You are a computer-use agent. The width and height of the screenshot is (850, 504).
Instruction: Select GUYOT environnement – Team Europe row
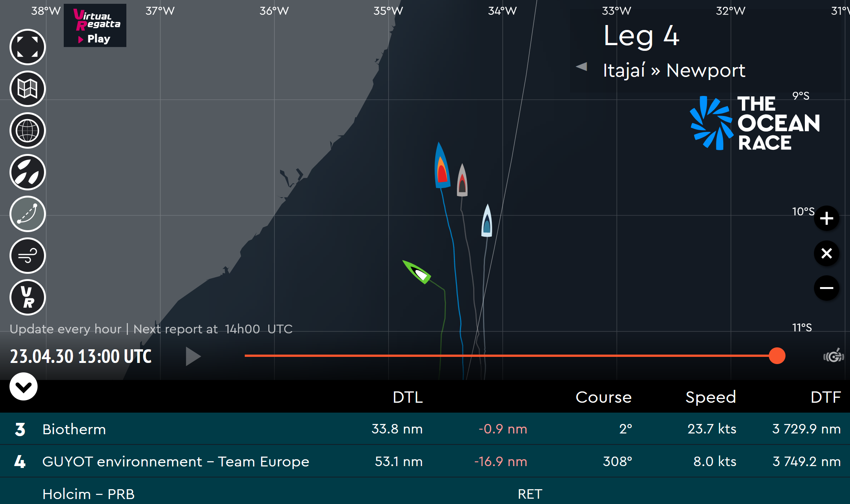tap(425, 462)
